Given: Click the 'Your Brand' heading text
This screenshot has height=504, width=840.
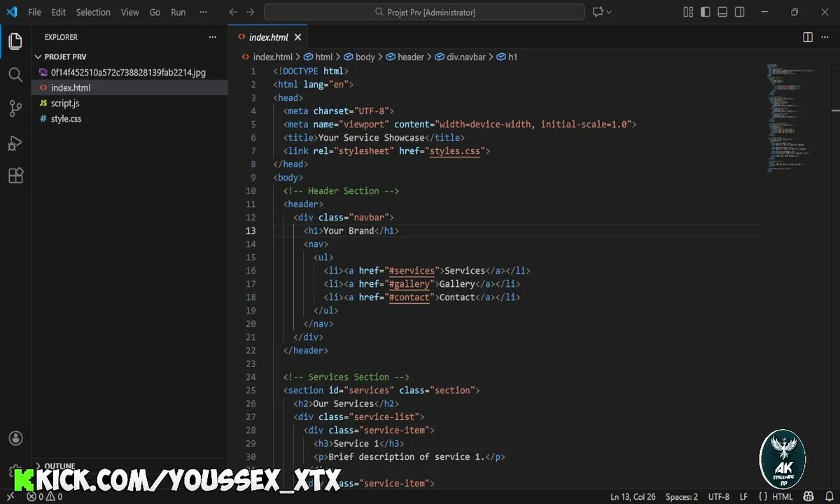Looking at the screenshot, I should pos(349,230).
